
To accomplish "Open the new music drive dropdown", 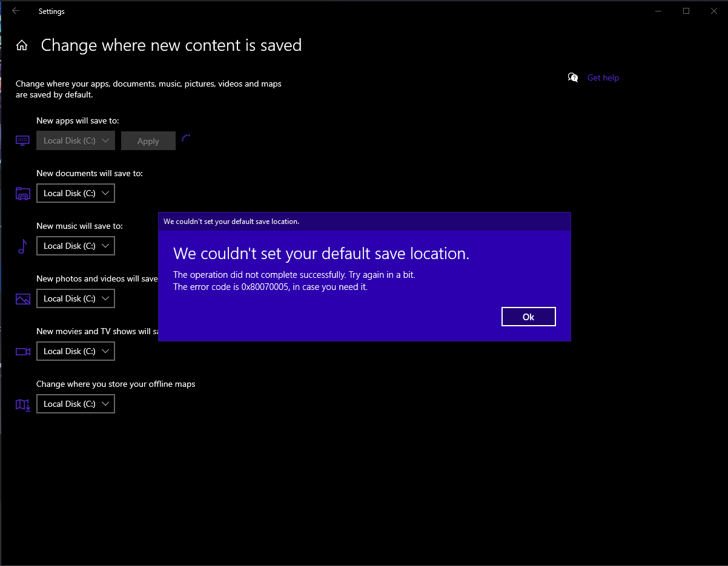I will [76, 246].
